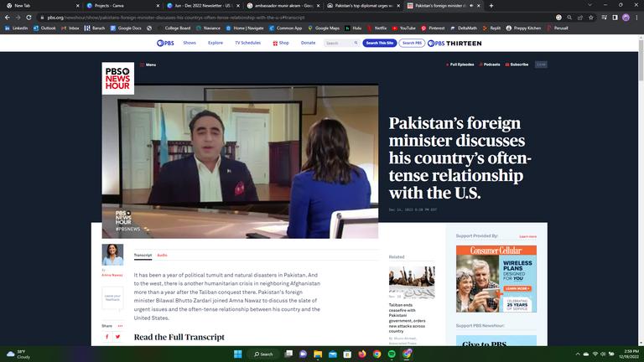Open the Podcasts link

(490, 65)
